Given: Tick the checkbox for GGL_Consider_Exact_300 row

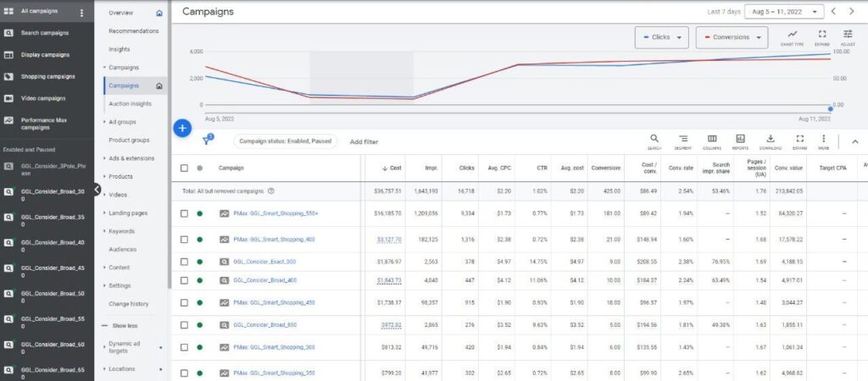Looking at the screenshot, I should point(184,262).
